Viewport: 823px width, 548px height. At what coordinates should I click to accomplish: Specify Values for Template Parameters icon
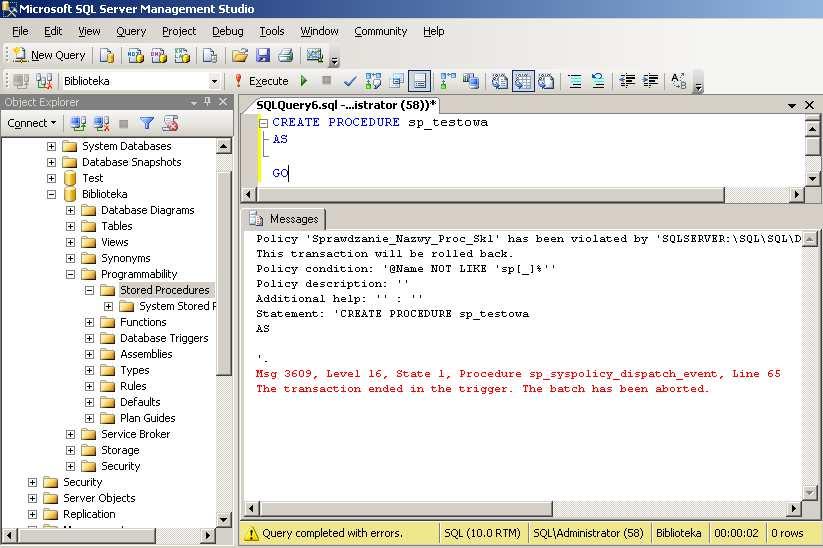[679, 81]
